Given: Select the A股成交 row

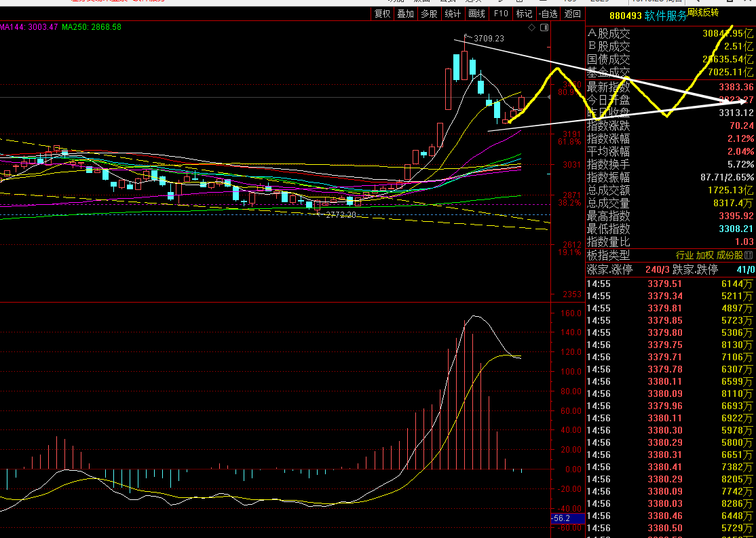Looking at the screenshot, I should coord(670,34).
